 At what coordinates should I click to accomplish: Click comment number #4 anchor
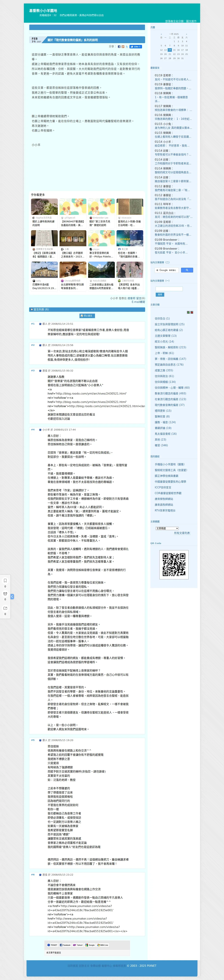tap(33, 429)
